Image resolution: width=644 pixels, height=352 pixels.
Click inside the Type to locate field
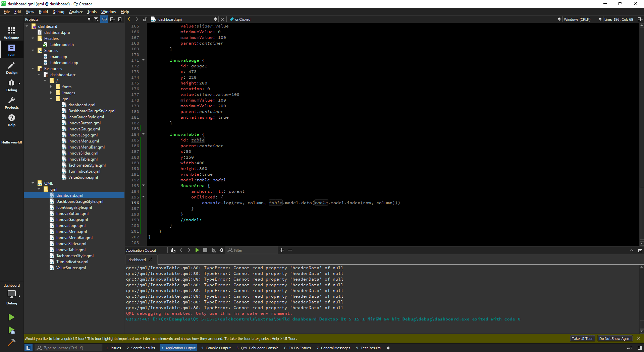tap(67, 348)
